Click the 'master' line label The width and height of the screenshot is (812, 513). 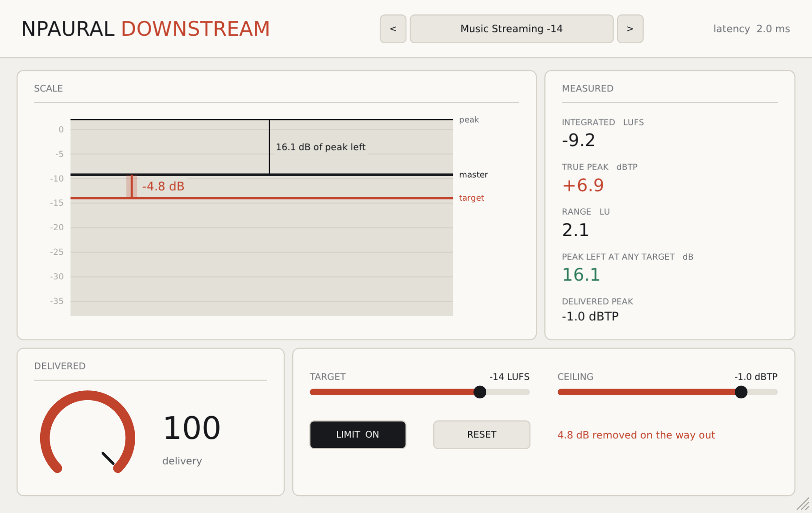pos(473,174)
